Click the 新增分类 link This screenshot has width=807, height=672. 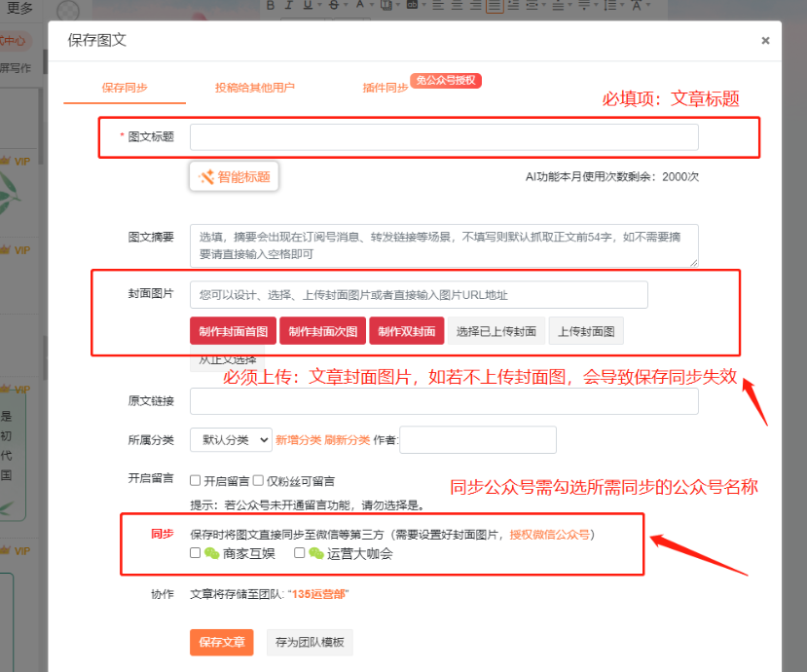[298, 440]
